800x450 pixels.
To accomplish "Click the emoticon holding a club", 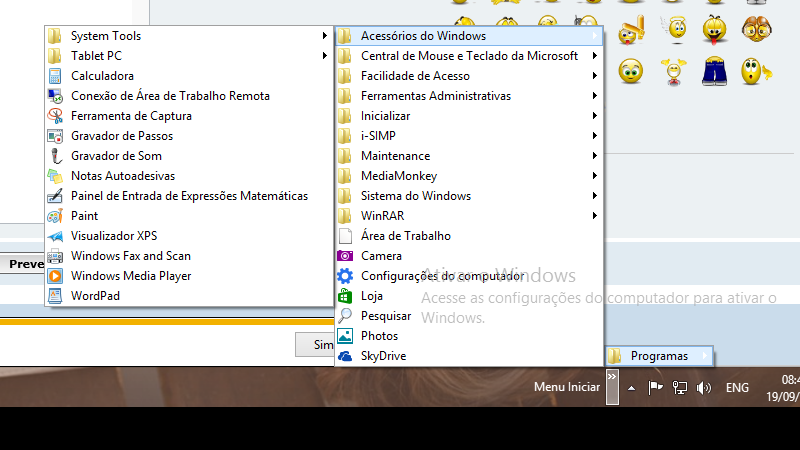I will (x=632, y=29).
